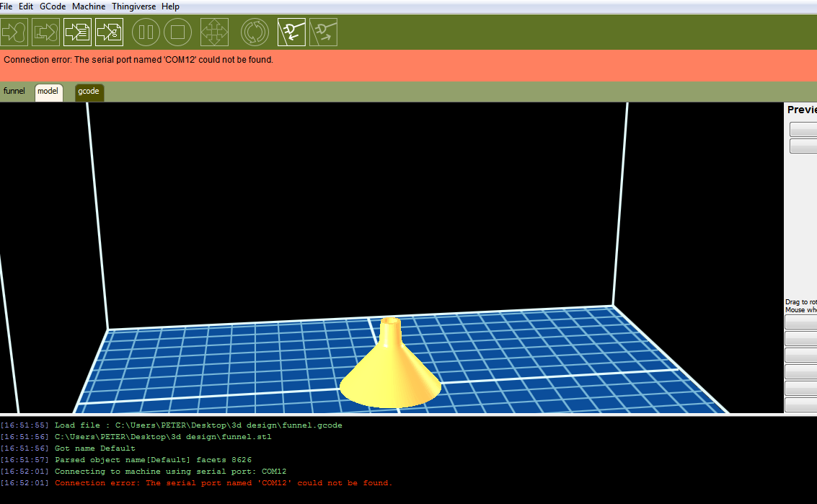
Task: Open the control panel four-arrows icon
Action: click(x=214, y=32)
